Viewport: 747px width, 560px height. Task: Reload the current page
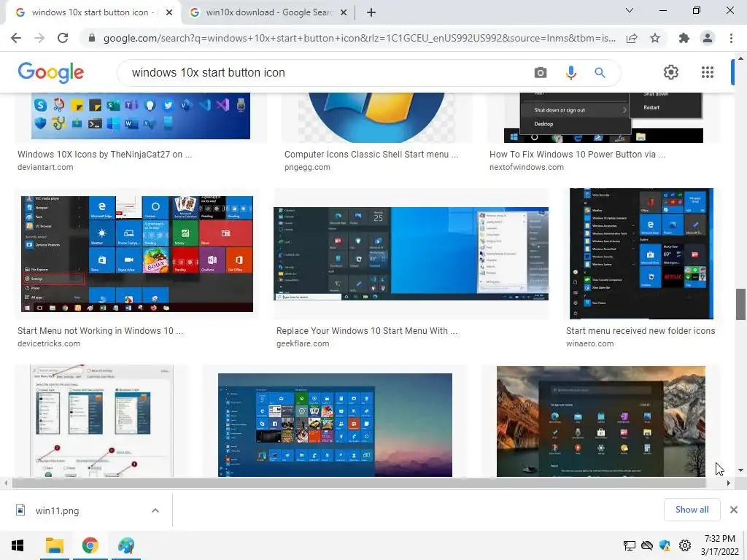coord(63,38)
